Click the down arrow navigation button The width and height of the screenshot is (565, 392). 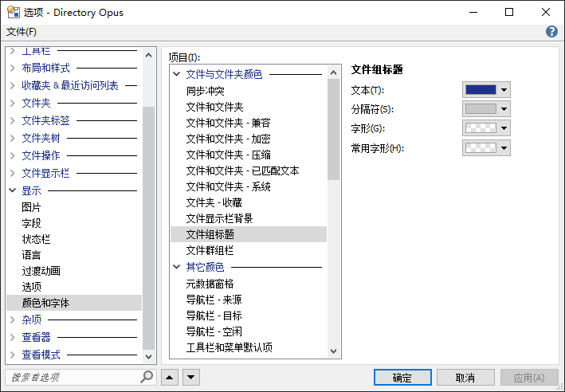pyautogui.click(x=191, y=377)
